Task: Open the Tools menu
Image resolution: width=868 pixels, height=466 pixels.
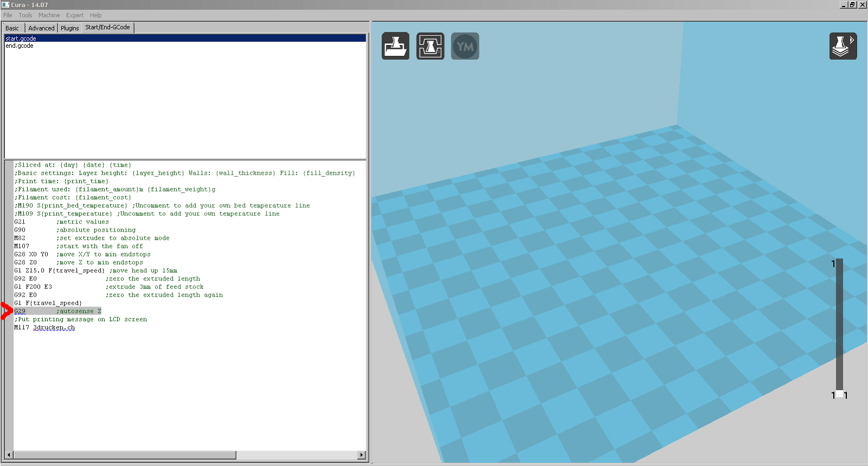Action: (25, 15)
